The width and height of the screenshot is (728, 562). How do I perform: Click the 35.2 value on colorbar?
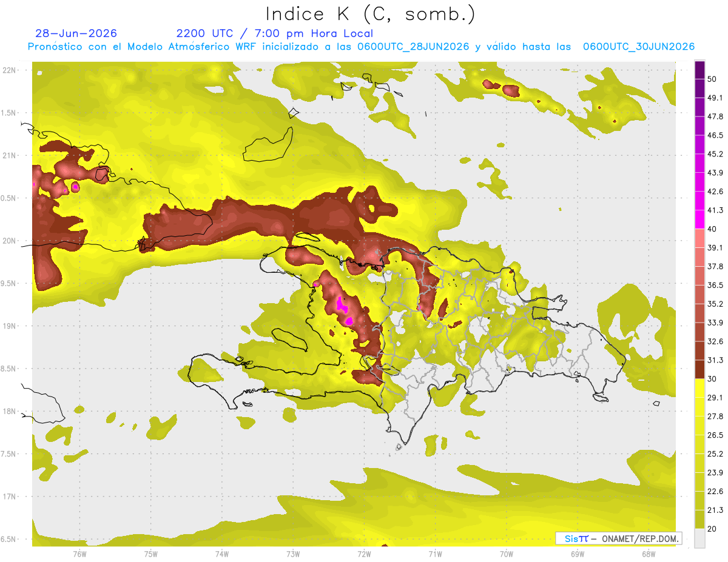tap(715, 304)
